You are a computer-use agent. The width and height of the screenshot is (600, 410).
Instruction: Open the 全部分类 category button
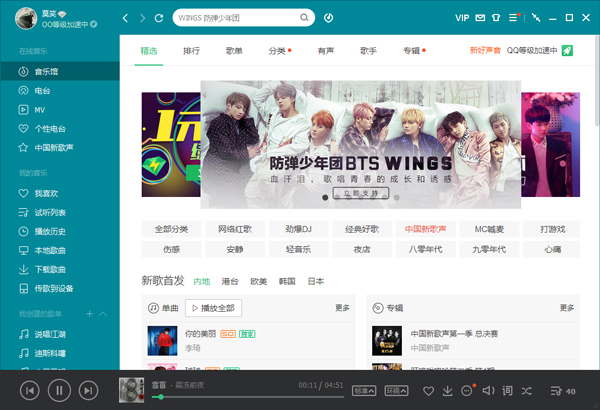click(x=171, y=229)
